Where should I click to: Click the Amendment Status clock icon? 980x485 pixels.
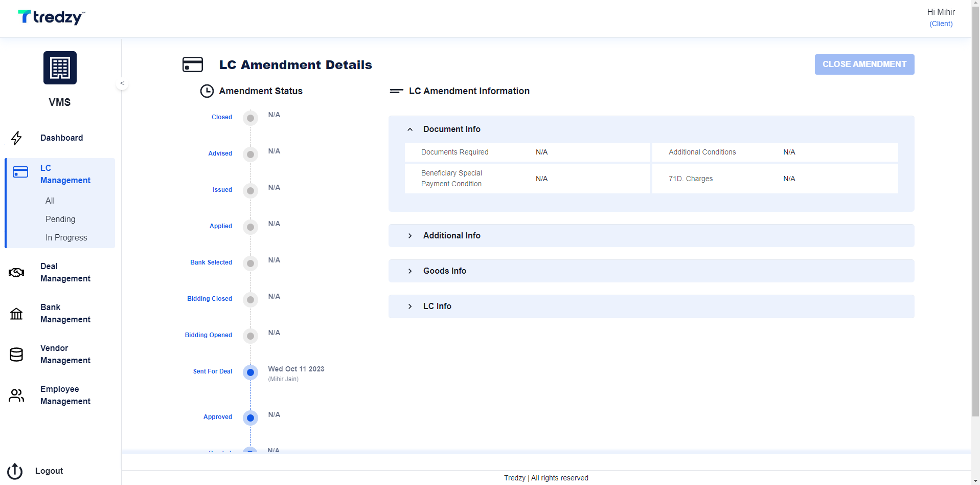[207, 91]
